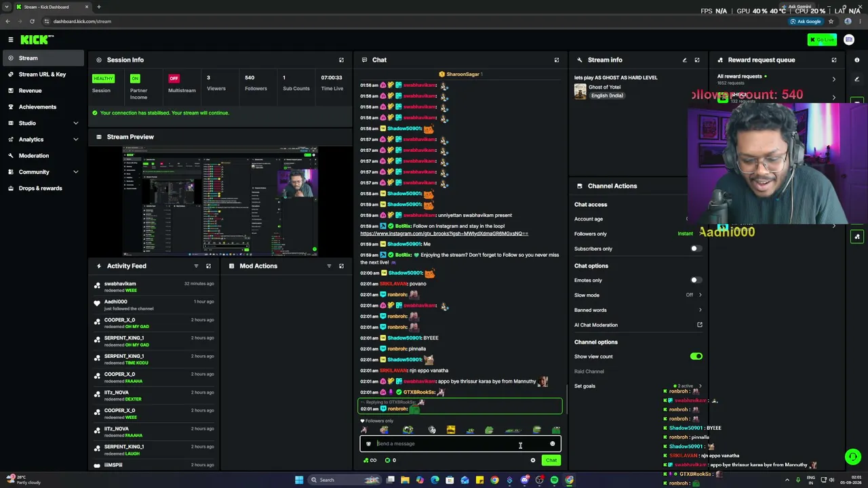Toggle Emotes only chat mode
868x488 pixels.
696,280
